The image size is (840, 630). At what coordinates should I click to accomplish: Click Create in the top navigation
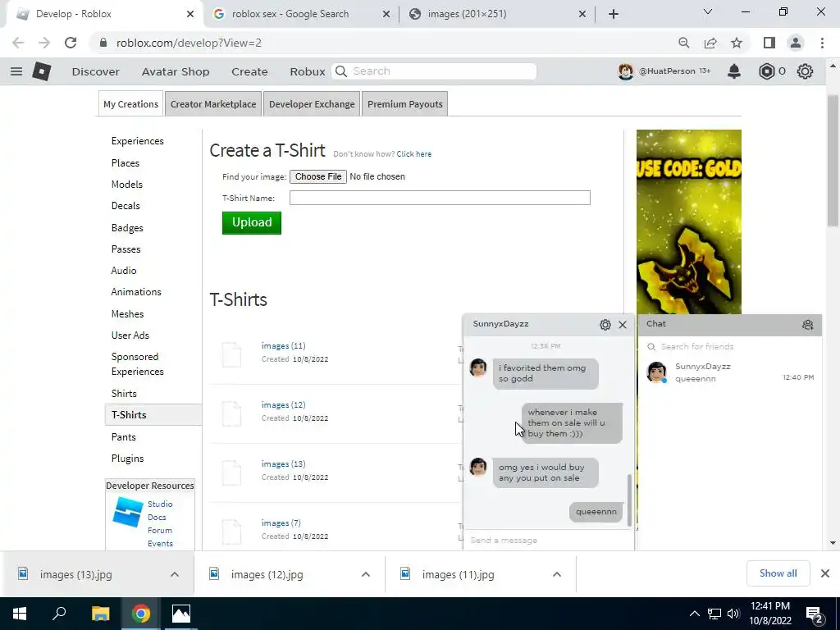[x=249, y=72]
